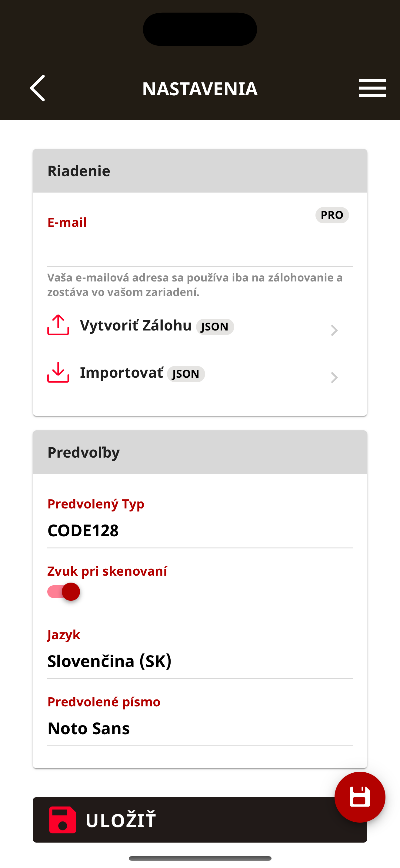Tap the Riadenie section header
400x868 pixels.
(x=200, y=171)
